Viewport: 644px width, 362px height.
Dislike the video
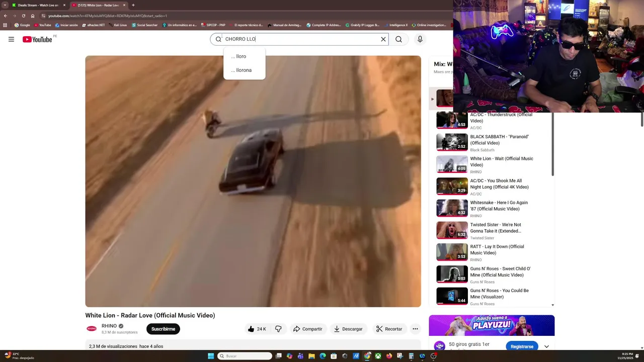point(278,329)
